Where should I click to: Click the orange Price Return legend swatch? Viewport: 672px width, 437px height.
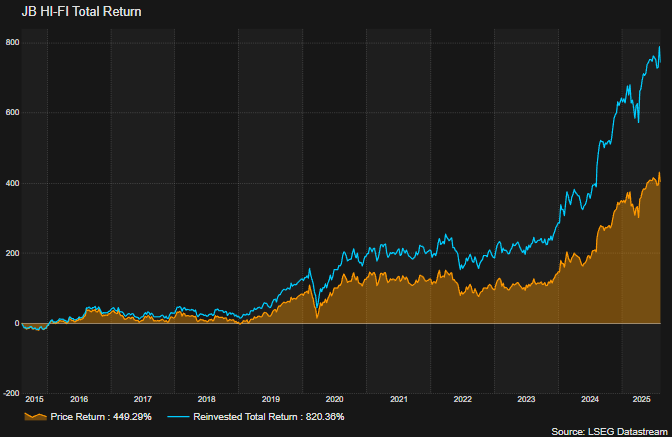37,416
